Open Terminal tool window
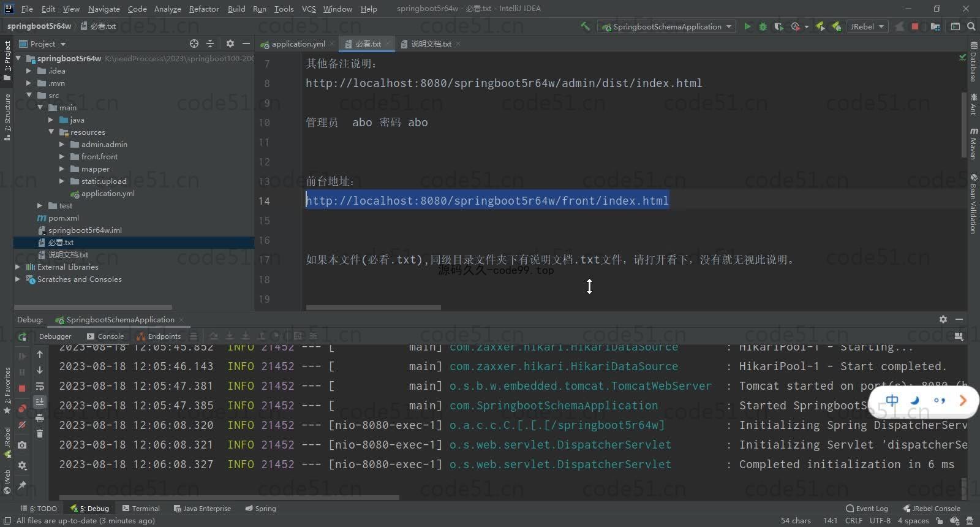The height and width of the screenshot is (527, 980). coord(141,509)
